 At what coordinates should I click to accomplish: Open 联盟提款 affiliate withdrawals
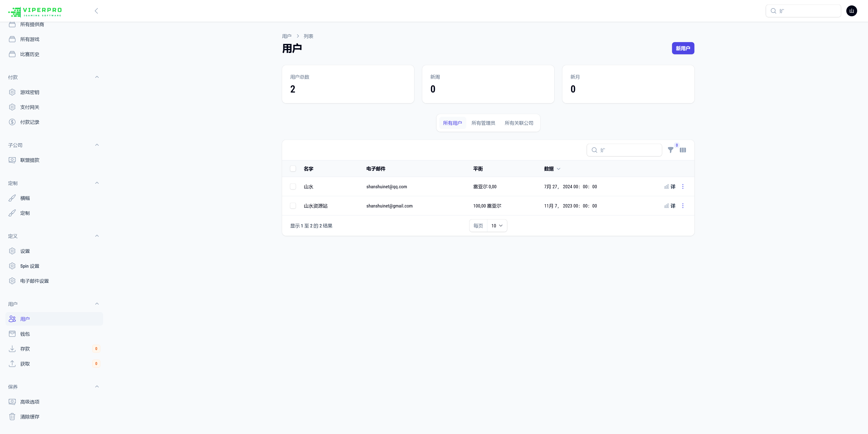(x=30, y=160)
